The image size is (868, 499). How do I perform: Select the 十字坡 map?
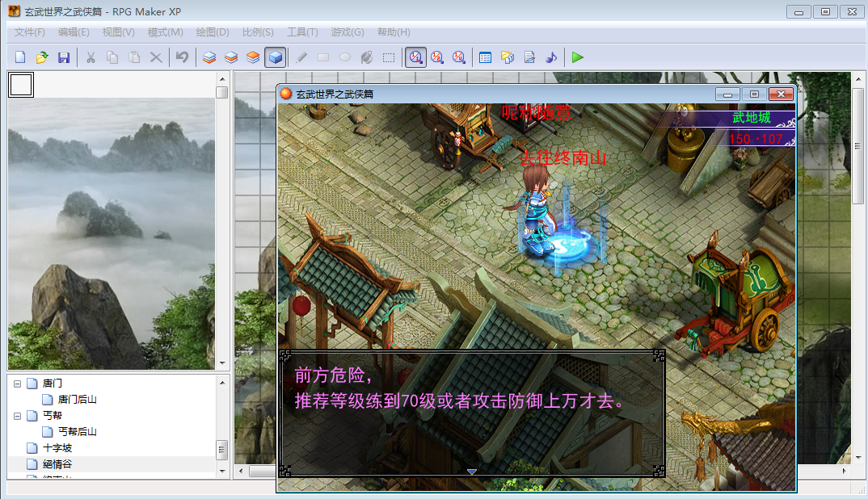click(57, 448)
